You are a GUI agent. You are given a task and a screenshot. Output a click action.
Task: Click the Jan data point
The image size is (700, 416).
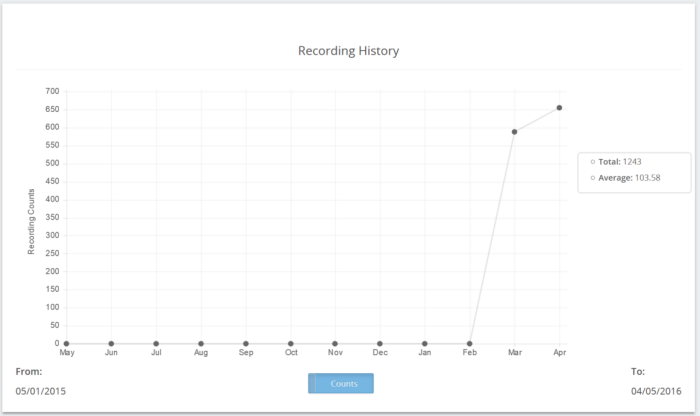pos(425,344)
